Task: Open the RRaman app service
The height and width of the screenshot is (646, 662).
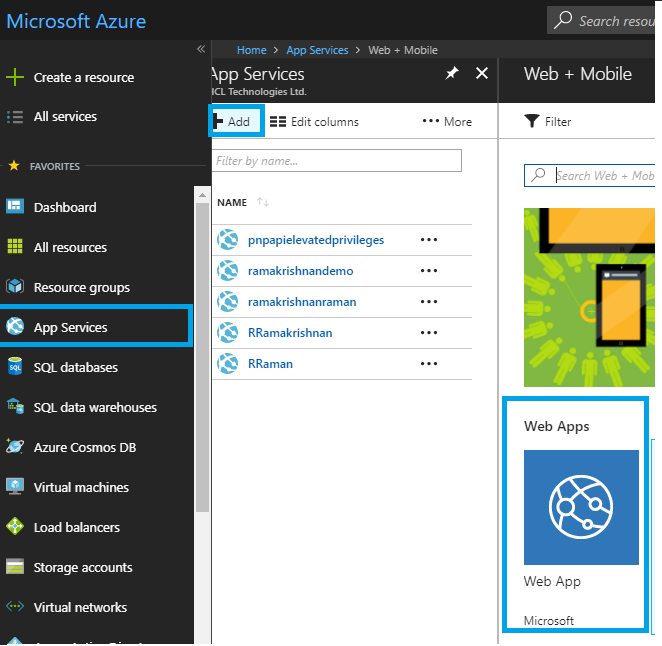Action: pos(270,364)
